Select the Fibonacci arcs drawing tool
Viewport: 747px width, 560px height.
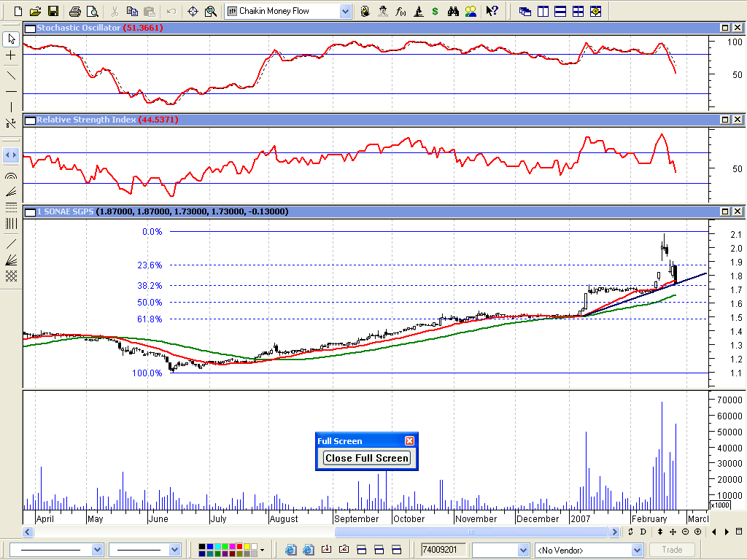(x=11, y=176)
